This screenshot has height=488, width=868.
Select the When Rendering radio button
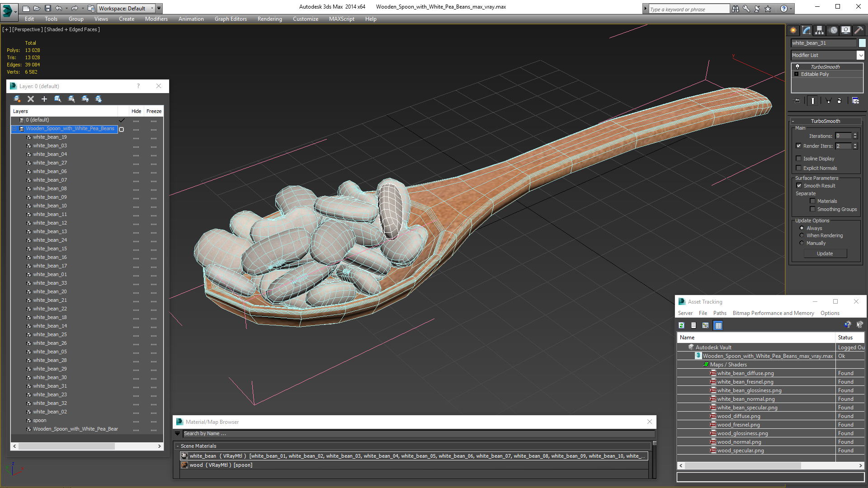pyautogui.click(x=802, y=235)
